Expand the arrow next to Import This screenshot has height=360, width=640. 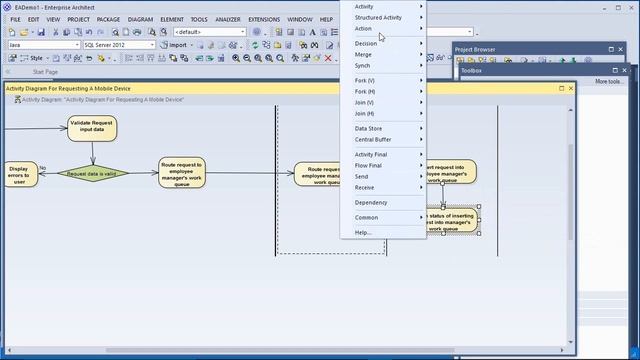point(192,45)
